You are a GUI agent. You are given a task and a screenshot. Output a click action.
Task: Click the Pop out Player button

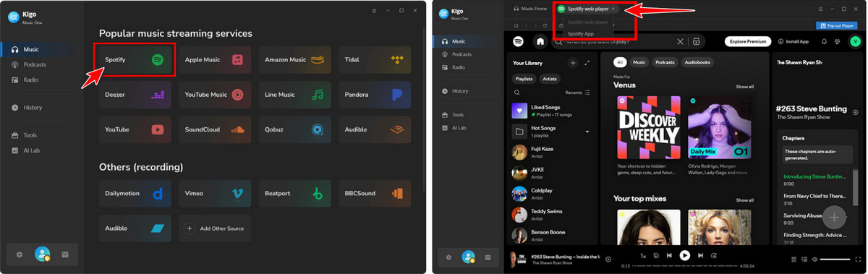[x=836, y=25]
